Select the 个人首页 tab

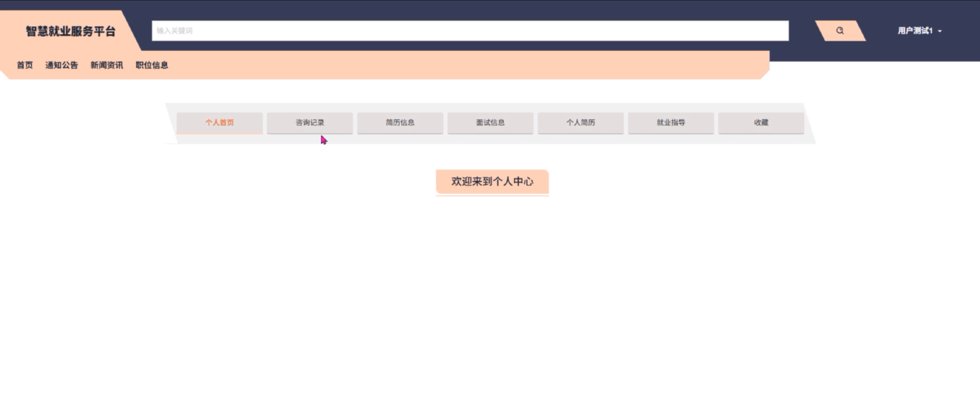pos(220,123)
